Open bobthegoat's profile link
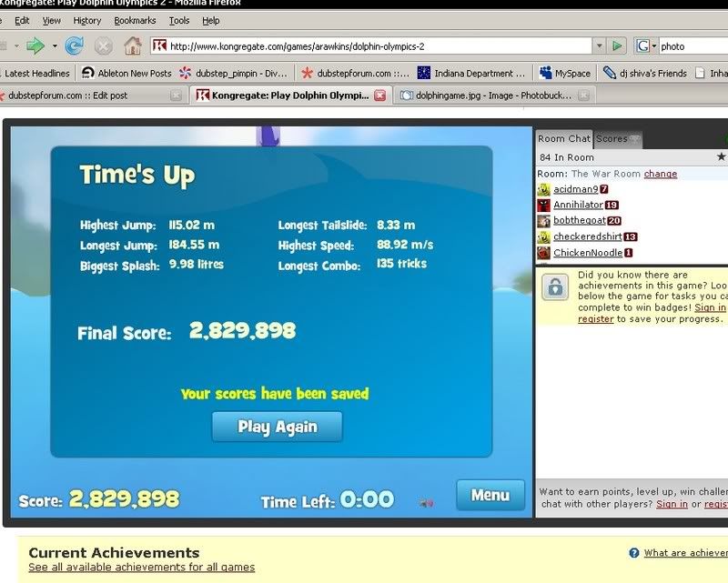The width and height of the screenshot is (728, 583). (580, 220)
